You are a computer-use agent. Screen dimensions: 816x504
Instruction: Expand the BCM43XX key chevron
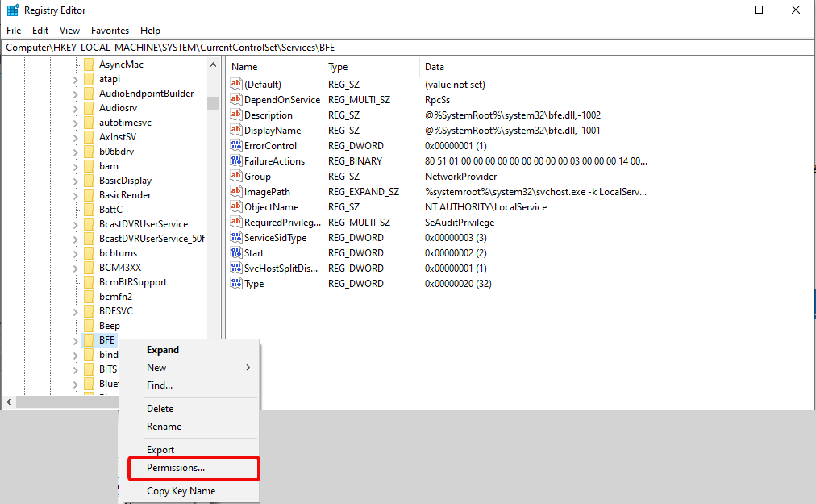coord(76,269)
